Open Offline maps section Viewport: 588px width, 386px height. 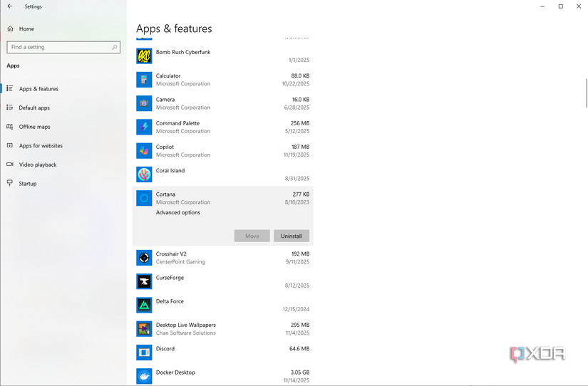(x=34, y=127)
